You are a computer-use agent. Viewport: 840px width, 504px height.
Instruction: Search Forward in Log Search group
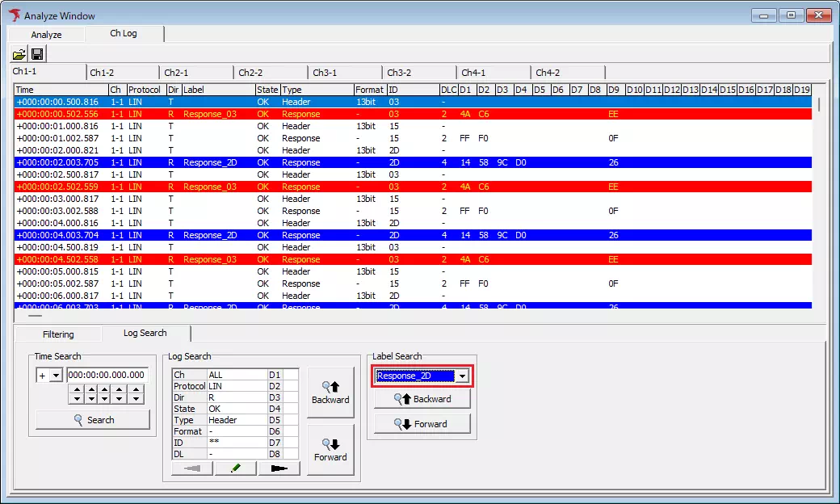tap(330, 450)
